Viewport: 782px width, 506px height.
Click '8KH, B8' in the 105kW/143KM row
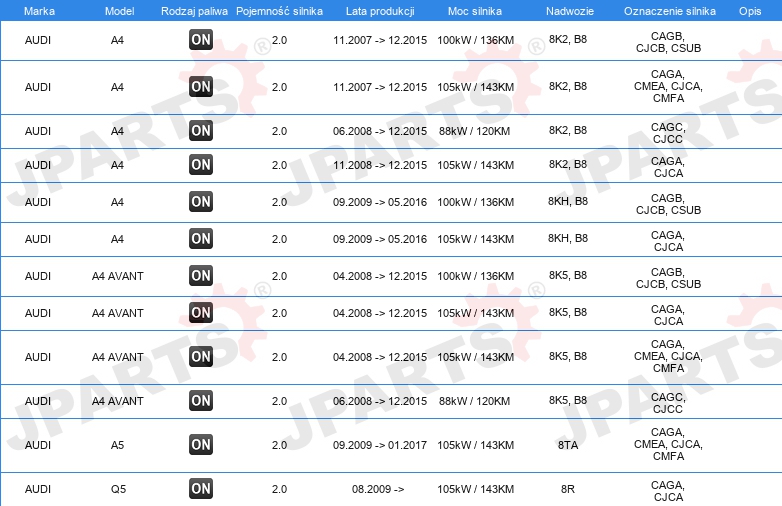(x=568, y=238)
